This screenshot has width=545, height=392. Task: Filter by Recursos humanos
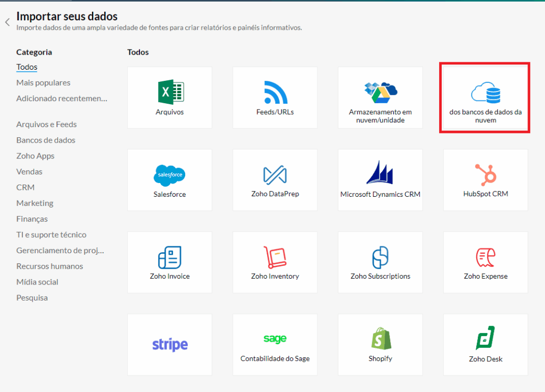pos(49,266)
